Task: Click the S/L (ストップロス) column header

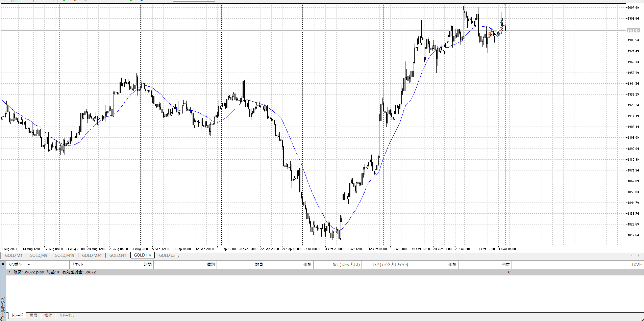Action: pos(346,265)
